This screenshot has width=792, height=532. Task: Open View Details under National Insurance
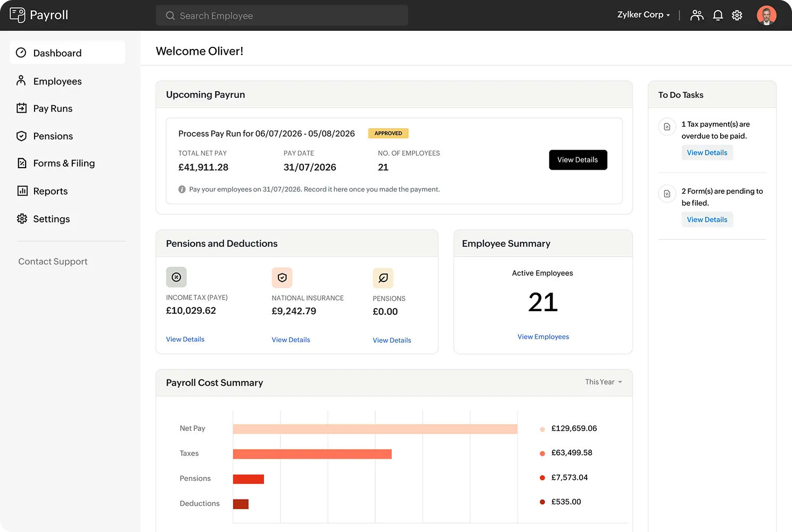click(x=291, y=340)
